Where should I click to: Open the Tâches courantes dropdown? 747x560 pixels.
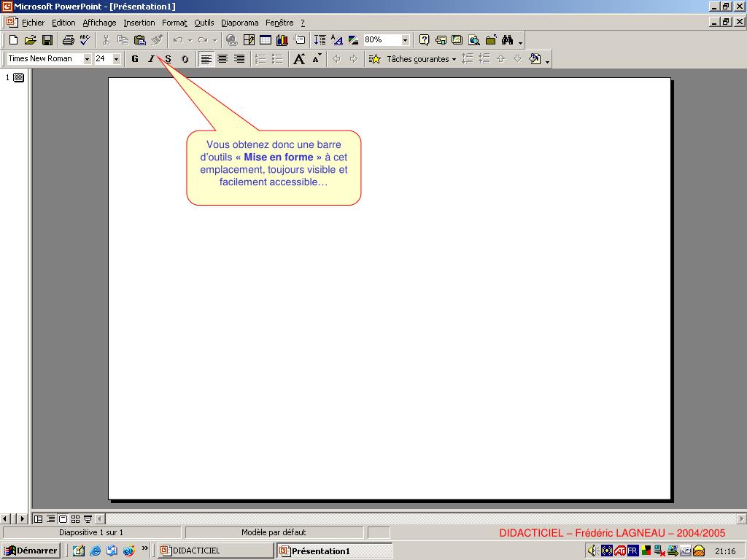click(421, 59)
